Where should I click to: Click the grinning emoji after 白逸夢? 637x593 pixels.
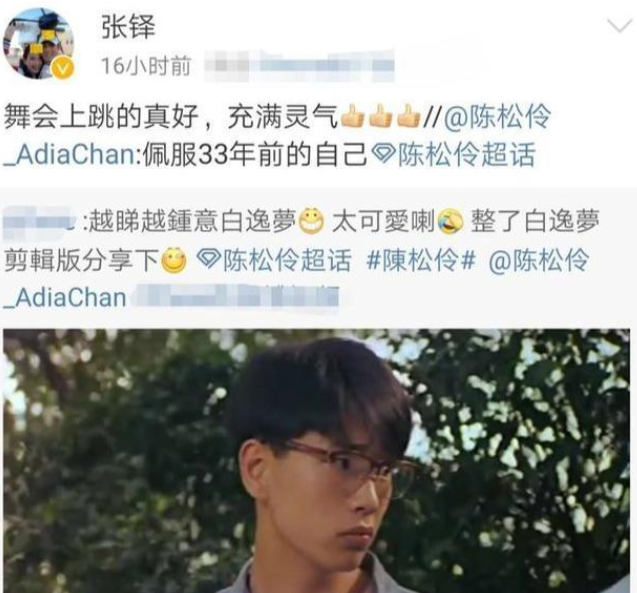point(312,222)
